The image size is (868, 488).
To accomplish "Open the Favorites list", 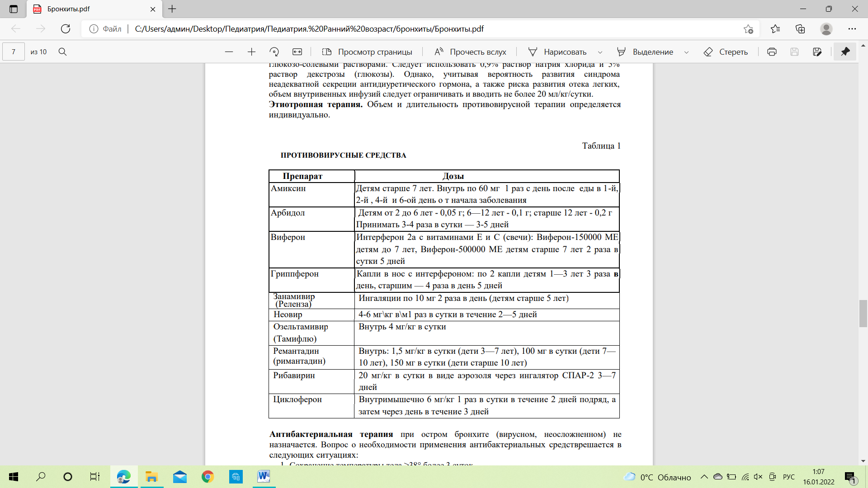I will (x=775, y=29).
